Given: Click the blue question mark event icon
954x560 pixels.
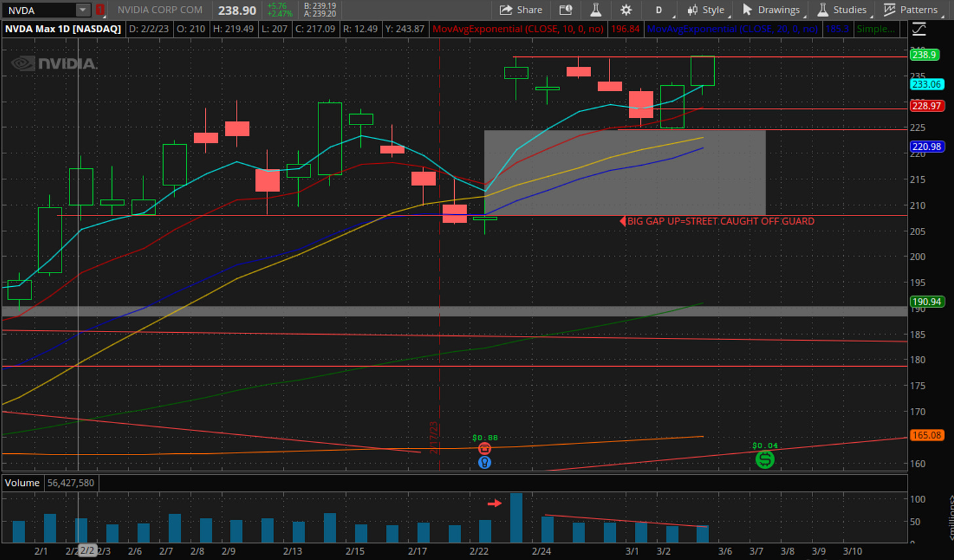Looking at the screenshot, I should (484, 462).
